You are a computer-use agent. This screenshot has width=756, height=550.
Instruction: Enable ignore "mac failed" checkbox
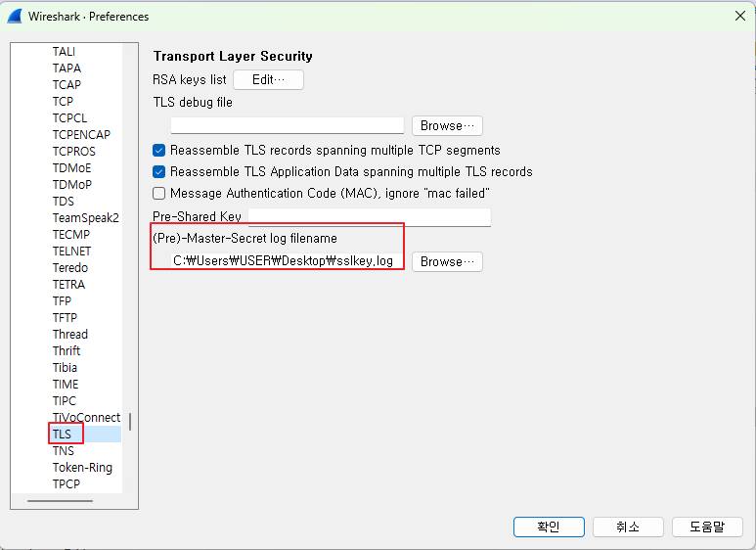tap(158, 194)
